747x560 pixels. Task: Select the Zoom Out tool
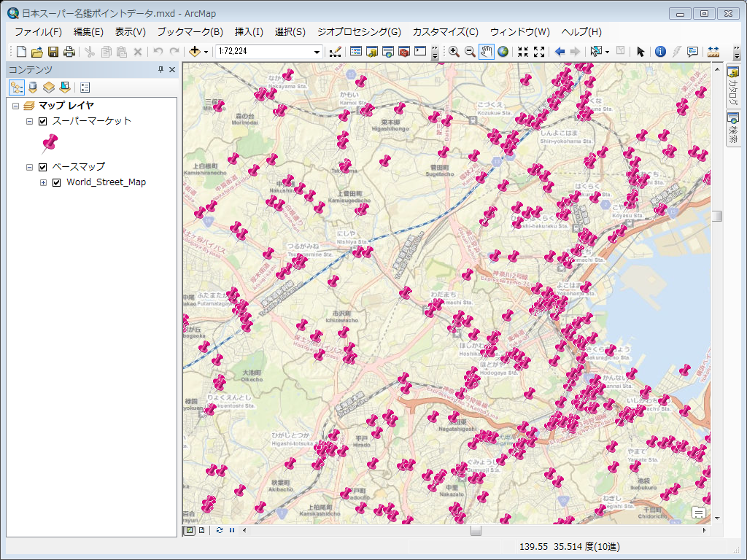click(x=470, y=52)
